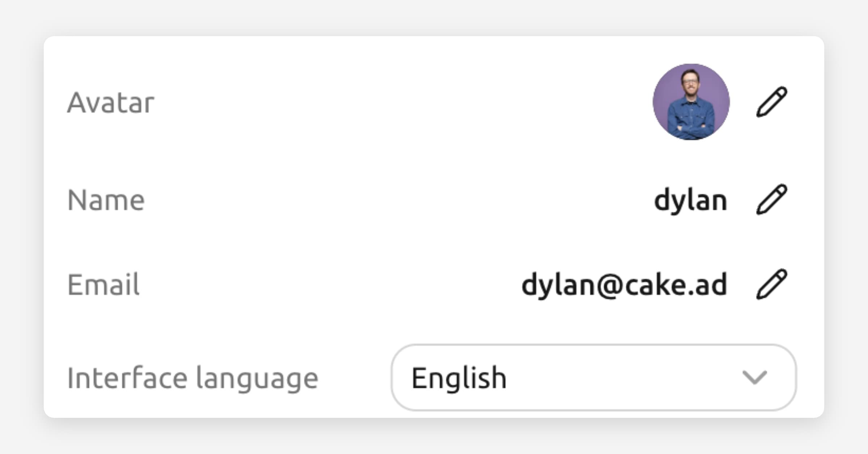Expand the English language combo box

593,378
